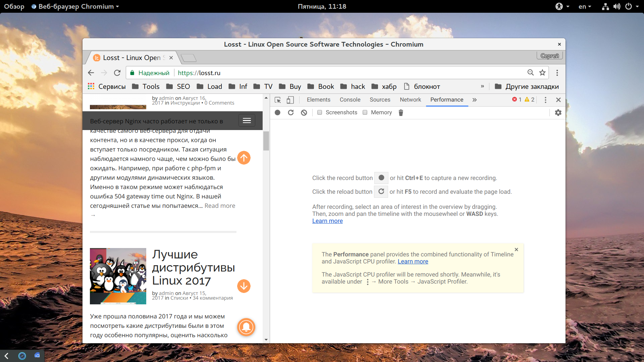Viewport: 644px width, 362px height.
Task: Click the red error count indicator
Action: tap(517, 100)
